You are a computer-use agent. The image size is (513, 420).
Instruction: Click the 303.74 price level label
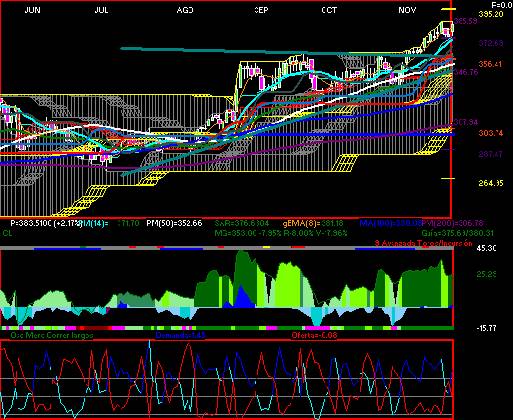click(491, 133)
